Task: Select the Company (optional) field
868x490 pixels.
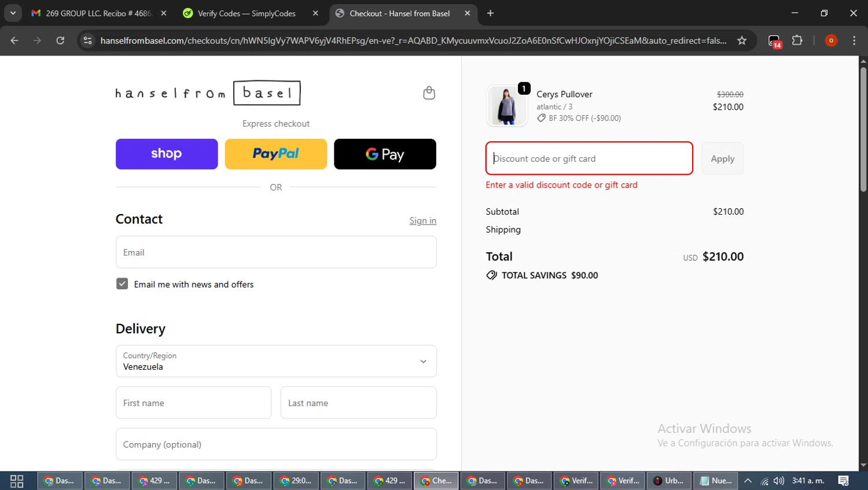Action: [x=276, y=444]
